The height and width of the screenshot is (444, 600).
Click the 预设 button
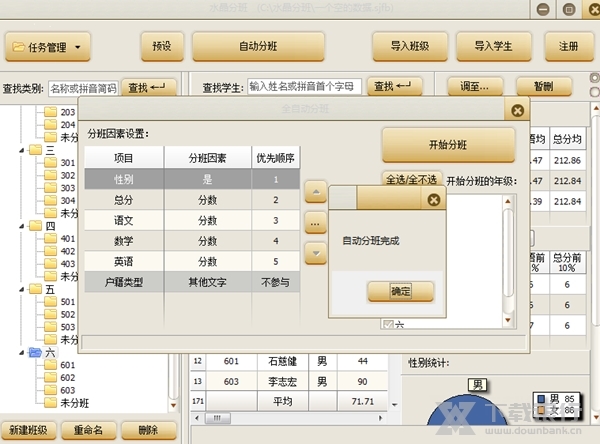pos(162,47)
